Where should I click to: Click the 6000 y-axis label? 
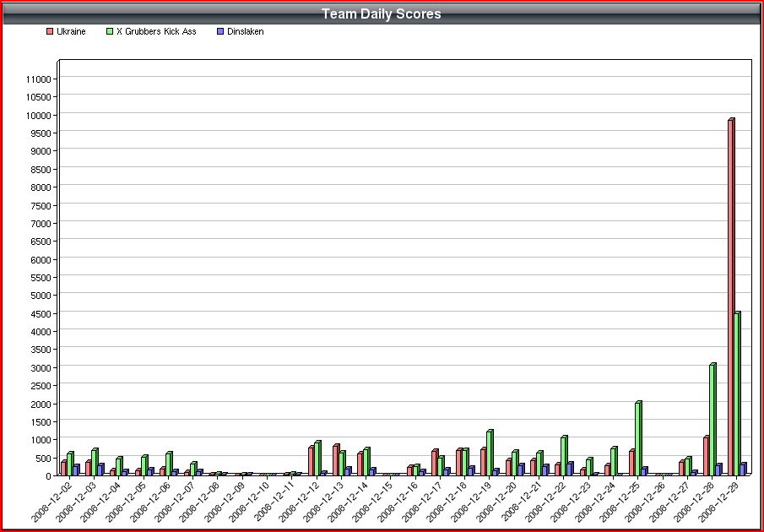coord(41,259)
